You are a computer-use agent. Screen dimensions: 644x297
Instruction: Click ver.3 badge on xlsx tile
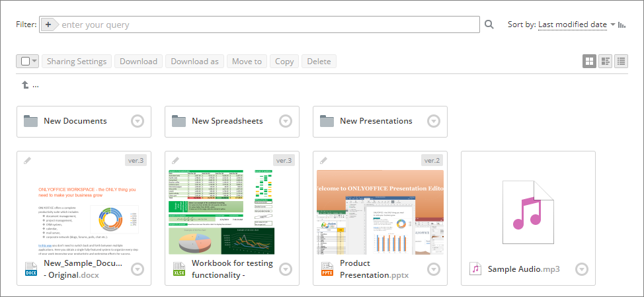point(284,160)
